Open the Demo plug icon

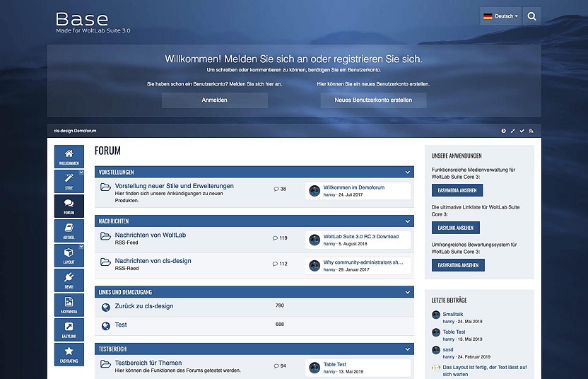click(69, 280)
